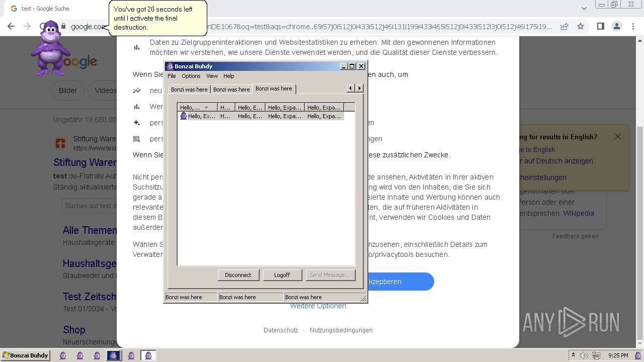This screenshot has height=362, width=644.
Task: Bookmark this page with the star icon
Action: click(581, 27)
